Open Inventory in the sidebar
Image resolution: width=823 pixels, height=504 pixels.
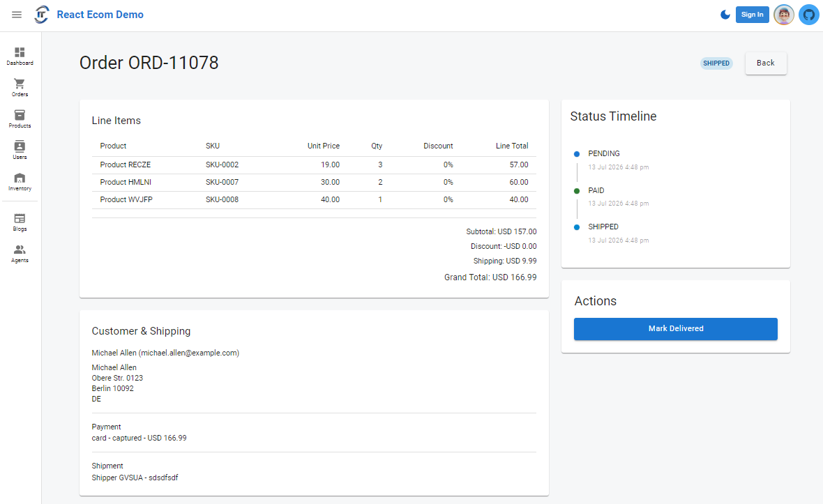pyautogui.click(x=20, y=182)
